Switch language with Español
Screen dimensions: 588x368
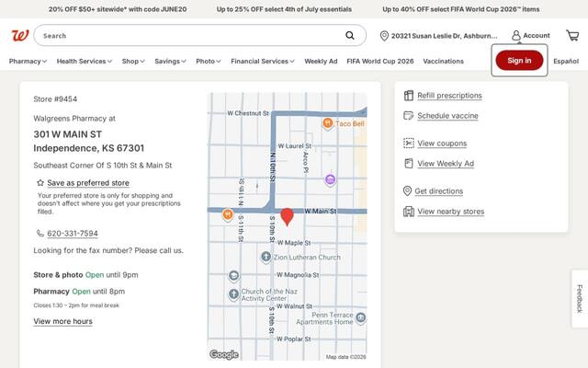566,62
